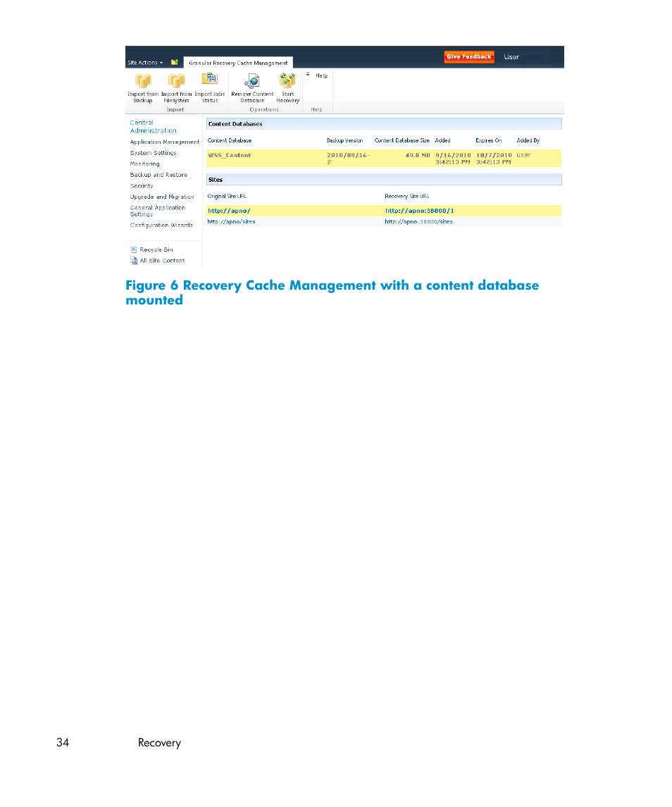The width and height of the screenshot is (672, 807).
Task: Open the All Site Content link
Action: [x=162, y=261]
